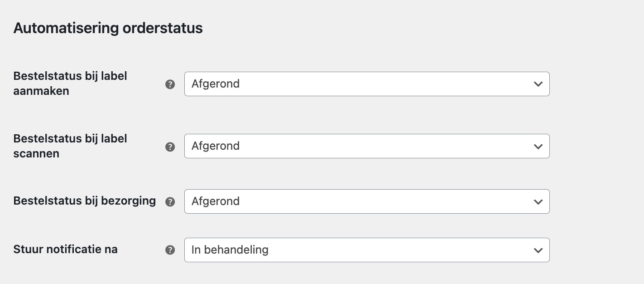Viewport: 644px width, 284px height.
Task: Click the Stuur notificatie na label
Action: coord(65,249)
